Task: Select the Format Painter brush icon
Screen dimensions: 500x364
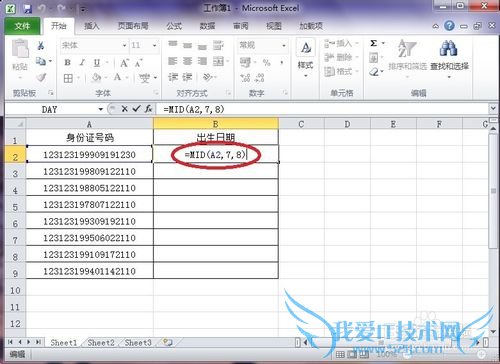Action: tap(41, 77)
